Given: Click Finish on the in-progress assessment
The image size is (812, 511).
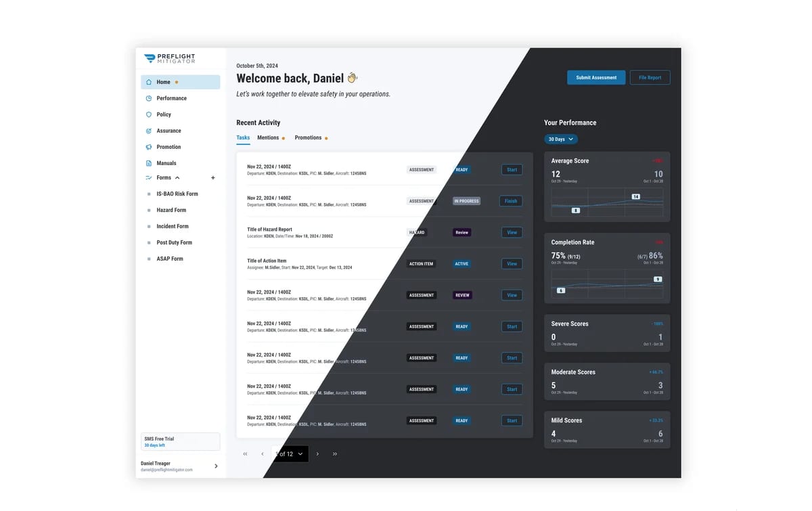Looking at the screenshot, I should point(511,201).
